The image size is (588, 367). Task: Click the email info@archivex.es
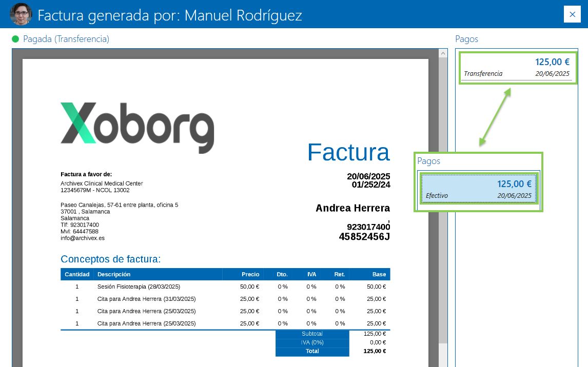(x=83, y=238)
